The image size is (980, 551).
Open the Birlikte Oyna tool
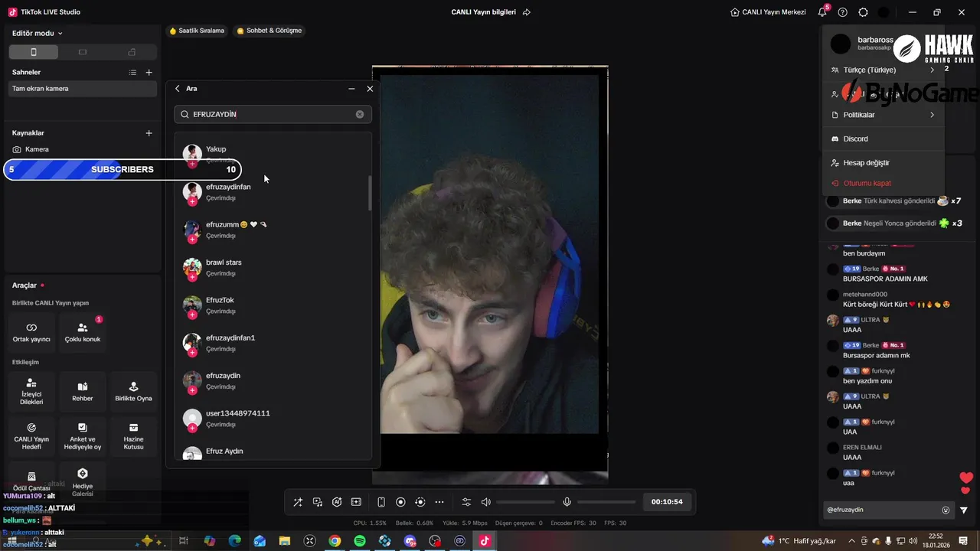(133, 392)
